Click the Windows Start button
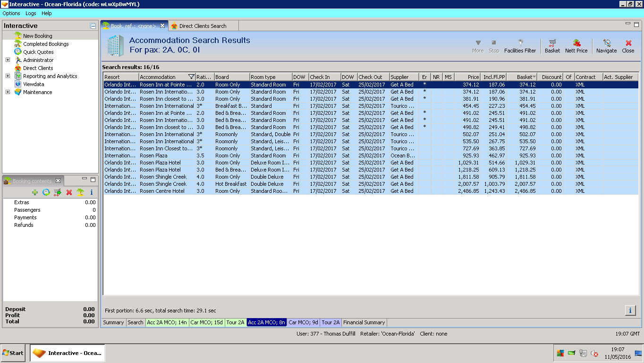This screenshot has width=644, height=363. pos(13,353)
